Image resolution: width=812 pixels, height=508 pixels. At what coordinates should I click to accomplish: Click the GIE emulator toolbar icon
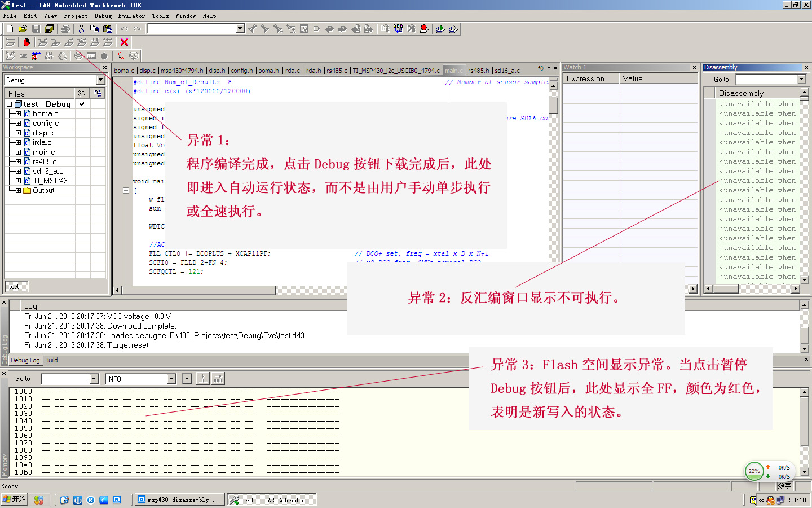pyautogui.click(x=23, y=56)
